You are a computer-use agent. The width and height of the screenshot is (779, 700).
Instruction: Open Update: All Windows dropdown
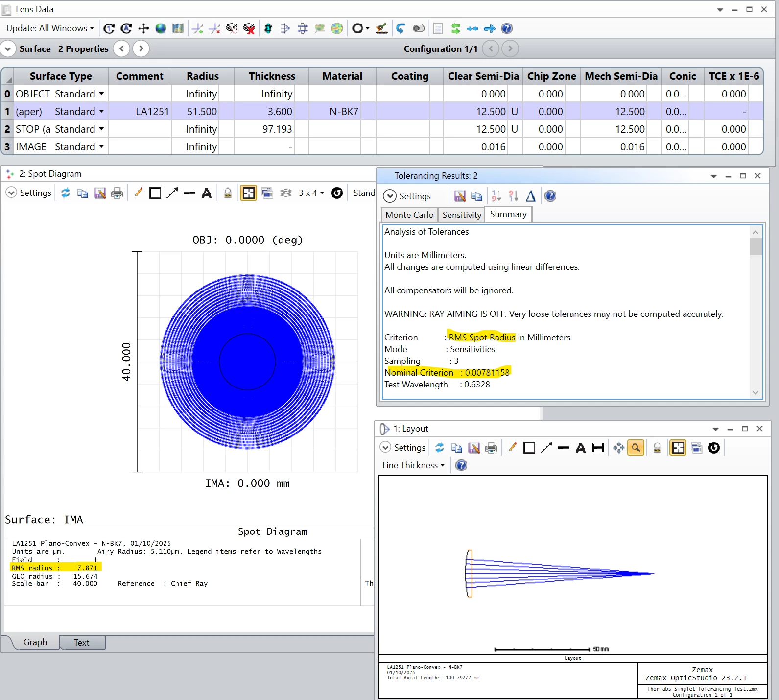click(x=49, y=28)
